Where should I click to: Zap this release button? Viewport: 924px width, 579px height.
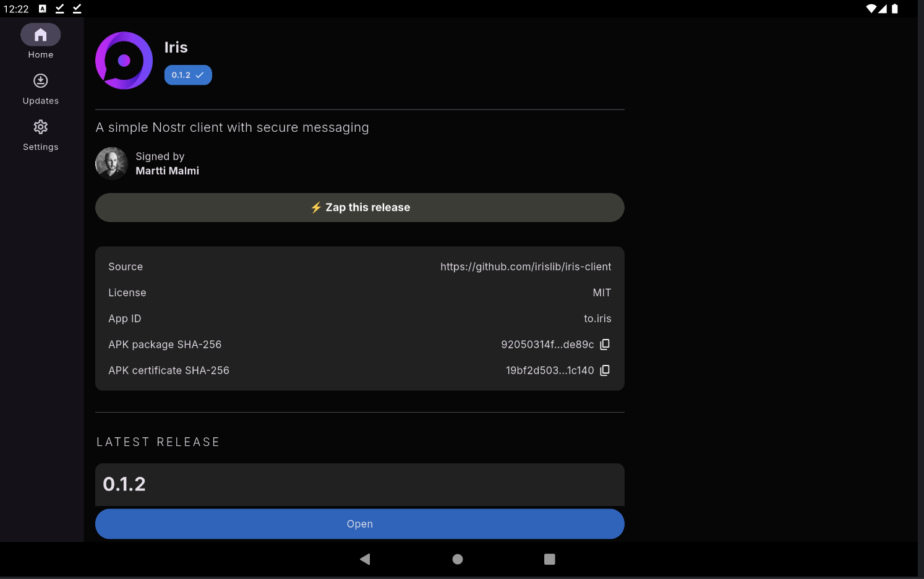(x=360, y=207)
